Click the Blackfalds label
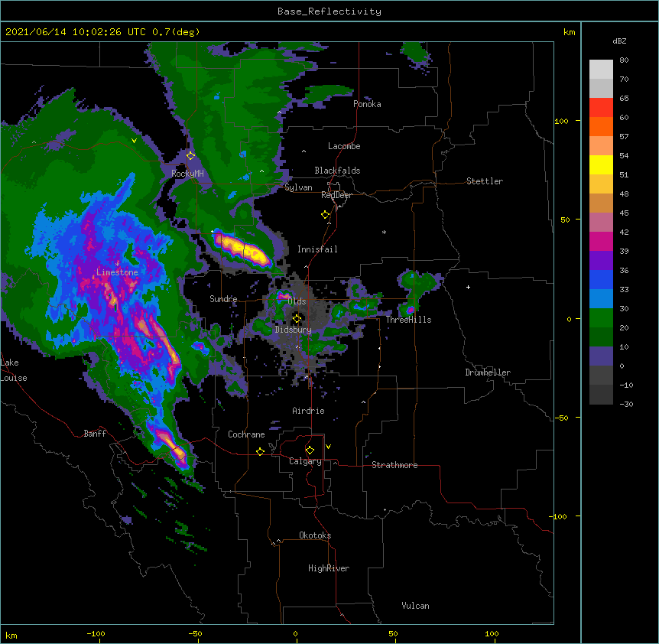 point(337,171)
